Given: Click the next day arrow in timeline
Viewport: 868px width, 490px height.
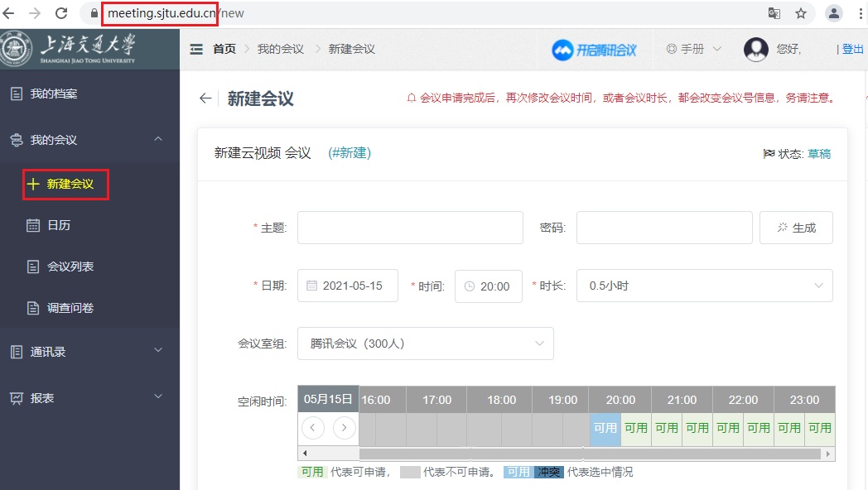Looking at the screenshot, I should tap(344, 427).
